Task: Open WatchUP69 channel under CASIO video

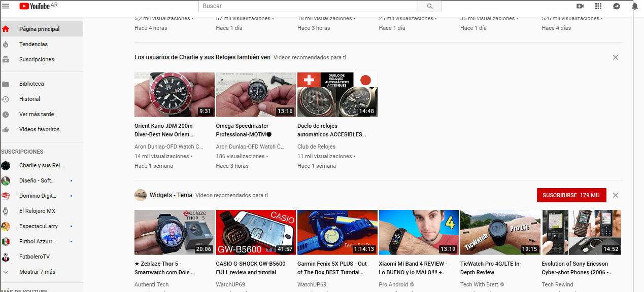Action: coord(230,284)
